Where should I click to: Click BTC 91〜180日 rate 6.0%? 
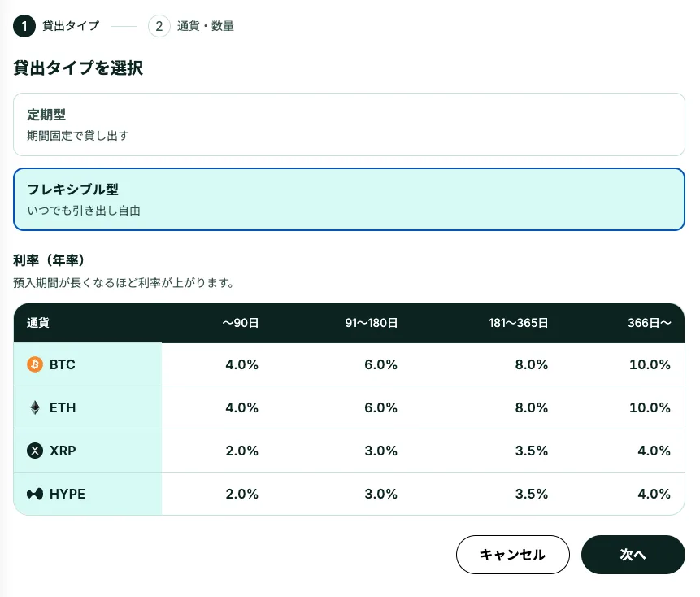[x=380, y=365]
